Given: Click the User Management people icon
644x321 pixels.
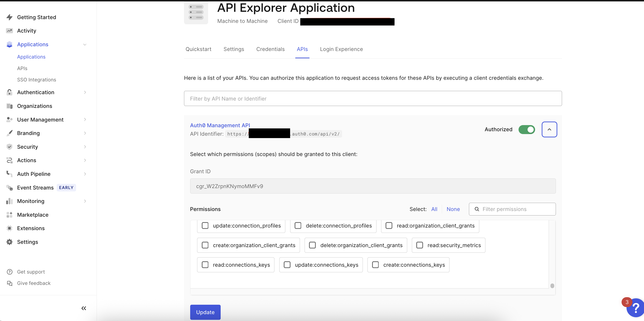Looking at the screenshot, I should point(9,120).
